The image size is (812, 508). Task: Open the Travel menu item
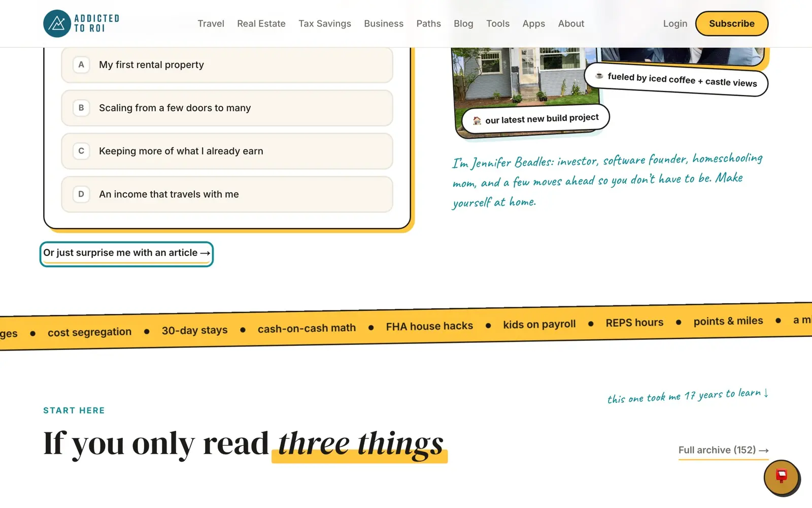pos(211,23)
